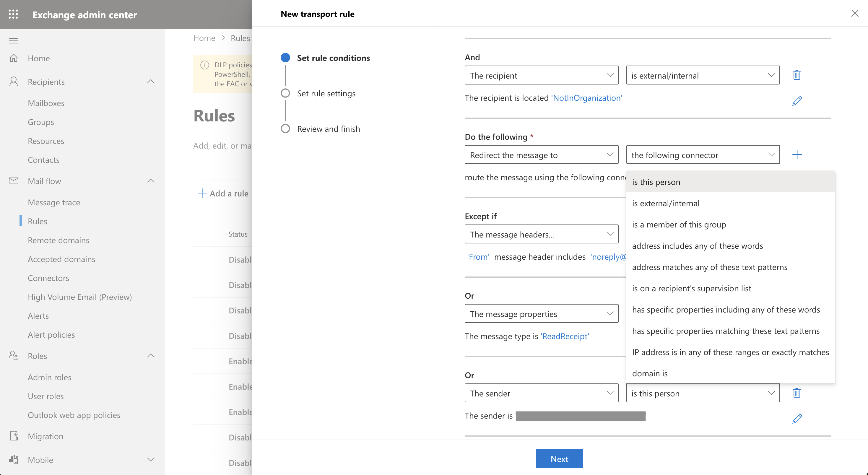Select the 'Review and finish' step indicator

(285, 129)
